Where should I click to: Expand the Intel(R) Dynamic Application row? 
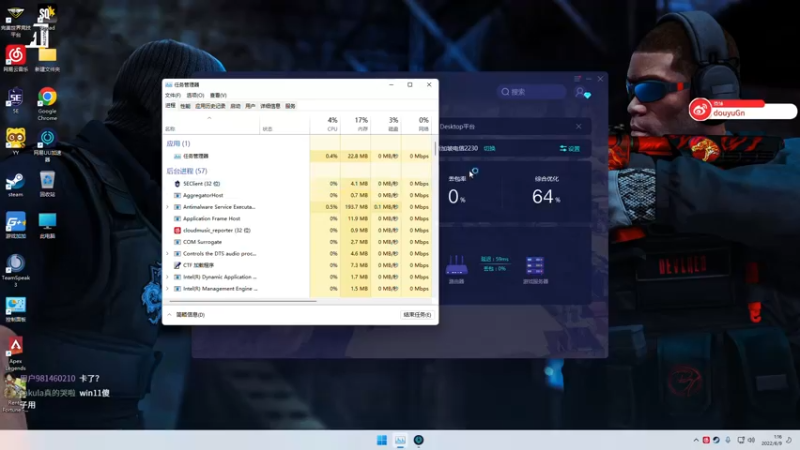[167, 277]
